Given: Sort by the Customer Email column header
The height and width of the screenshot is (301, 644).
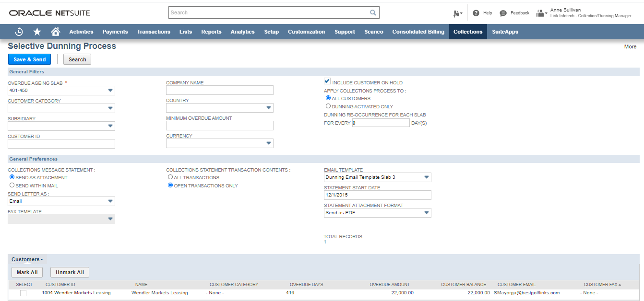Looking at the screenshot, I should click(x=516, y=284).
